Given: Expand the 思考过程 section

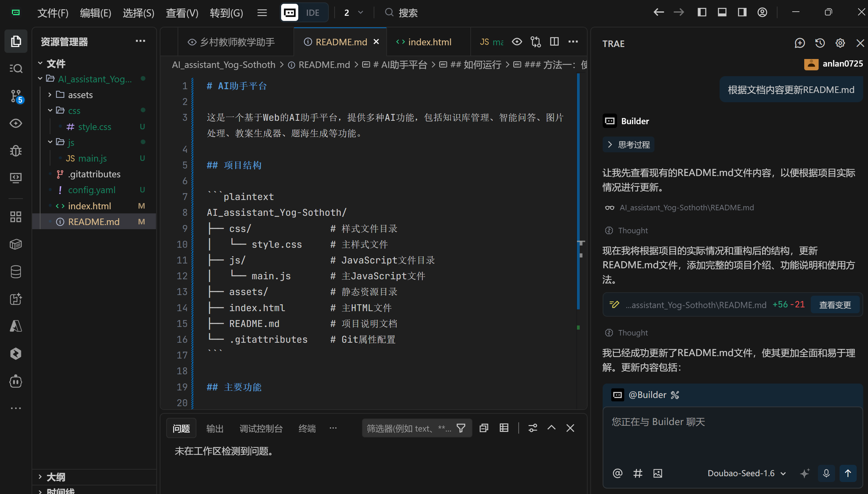Looking at the screenshot, I should pyautogui.click(x=628, y=145).
